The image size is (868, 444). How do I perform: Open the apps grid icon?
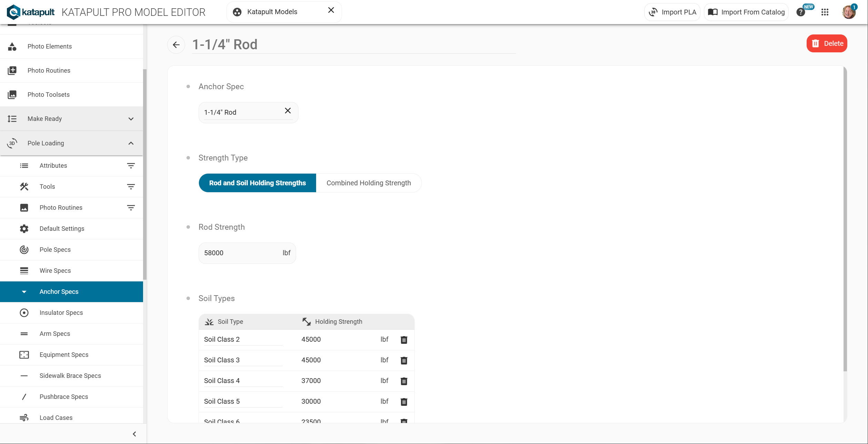825,12
